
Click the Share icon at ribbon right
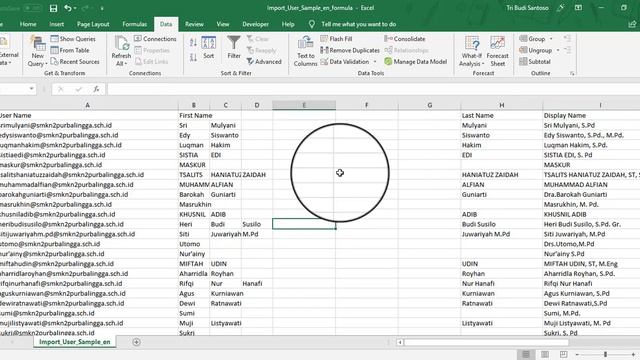[632, 24]
